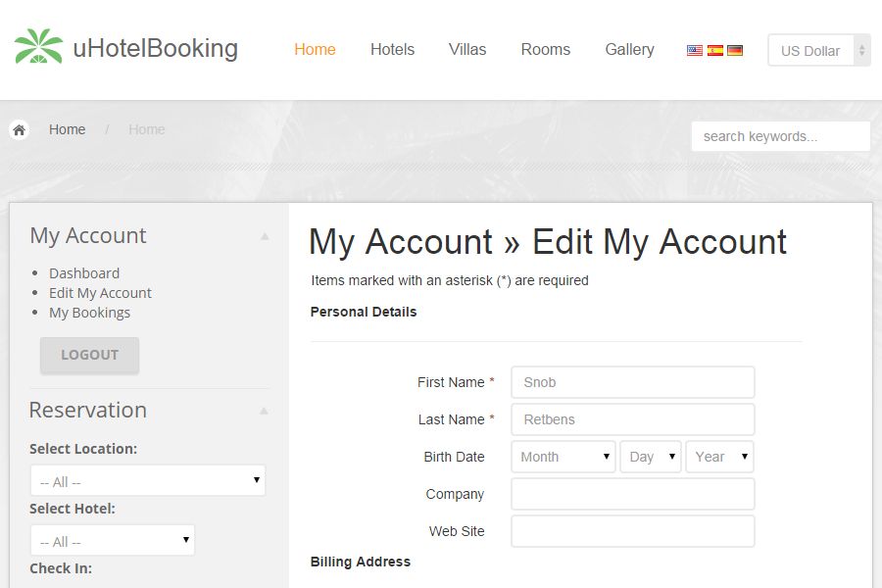Open the Select Location dropdown
Image resolution: width=882 pixels, height=588 pixels.
[147, 481]
